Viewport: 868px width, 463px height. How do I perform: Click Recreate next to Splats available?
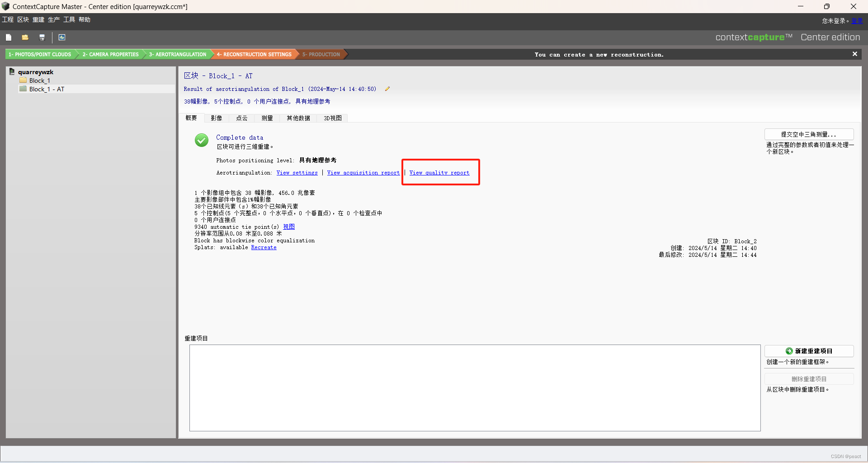pyautogui.click(x=264, y=247)
